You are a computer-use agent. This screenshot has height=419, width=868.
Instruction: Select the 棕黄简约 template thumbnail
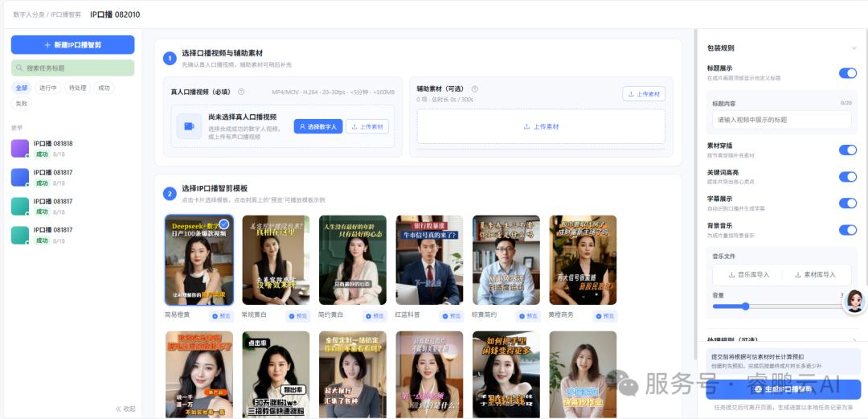(x=506, y=260)
